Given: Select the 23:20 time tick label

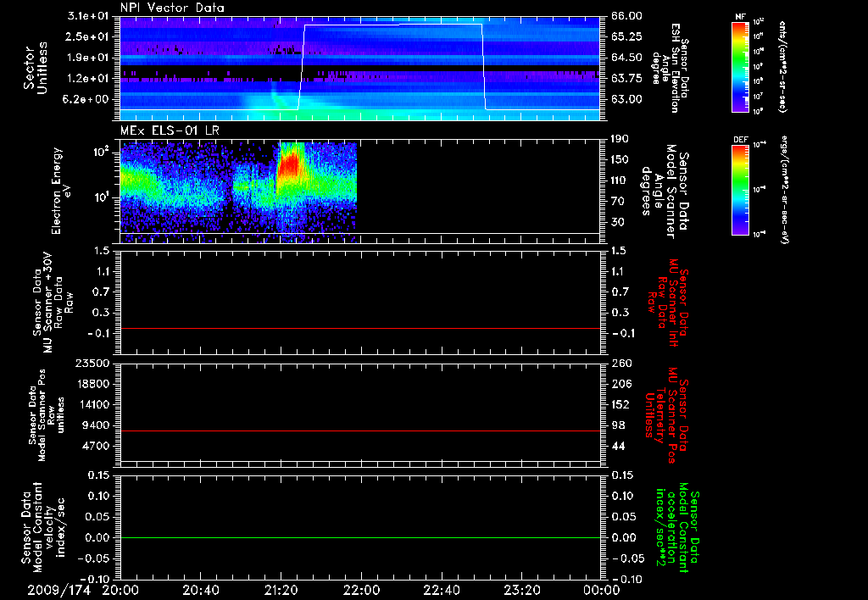Looking at the screenshot, I should pos(522,590).
